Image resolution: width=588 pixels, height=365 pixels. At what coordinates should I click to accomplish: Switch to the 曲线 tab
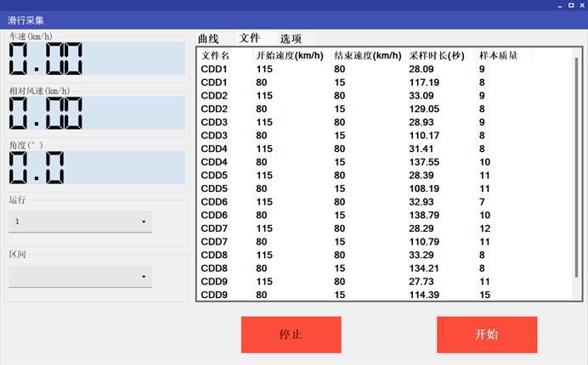[208, 38]
